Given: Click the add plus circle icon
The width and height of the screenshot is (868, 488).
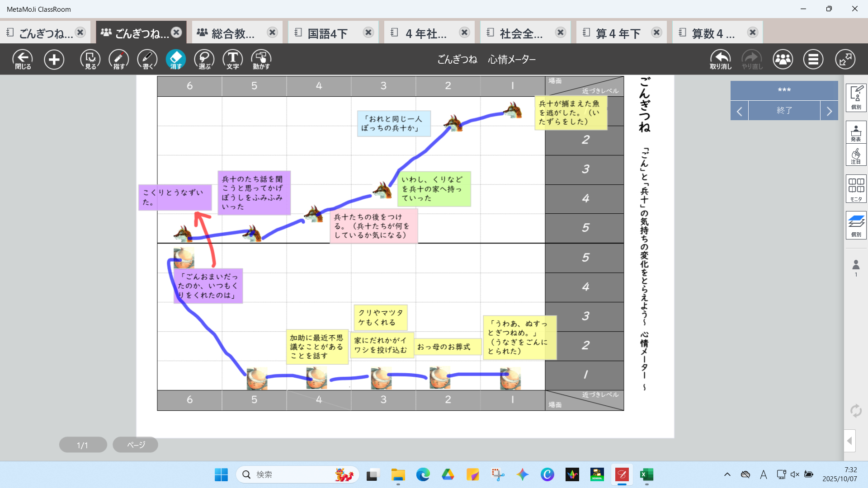Looking at the screenshot, I should click(54, 59).
